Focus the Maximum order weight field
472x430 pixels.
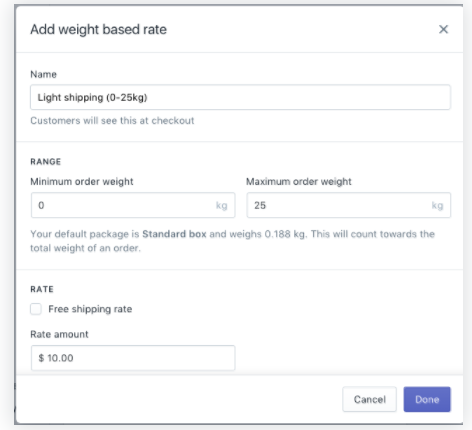(x=349, y=205)
